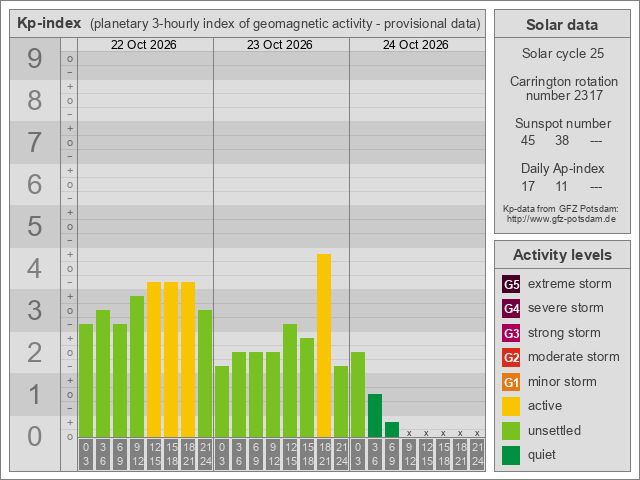Click the 12-15 time label under 22 Oct
The image size is (640, 480).
tap(154, 454)
